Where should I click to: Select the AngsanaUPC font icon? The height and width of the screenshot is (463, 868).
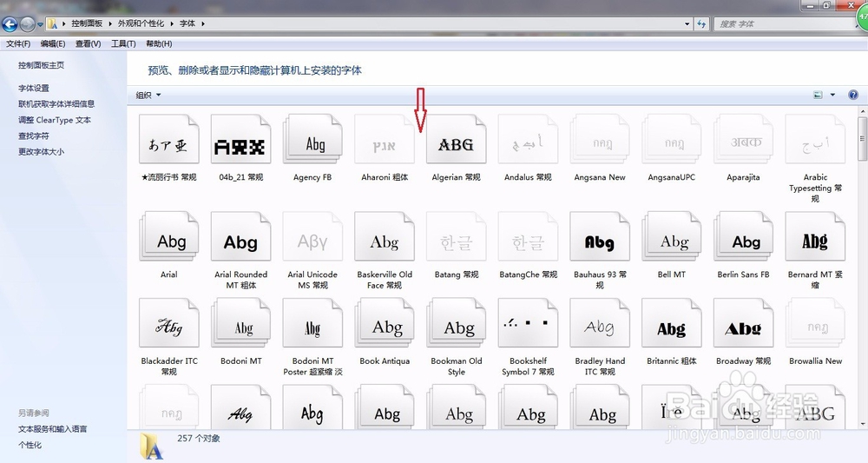pos(672,140)
